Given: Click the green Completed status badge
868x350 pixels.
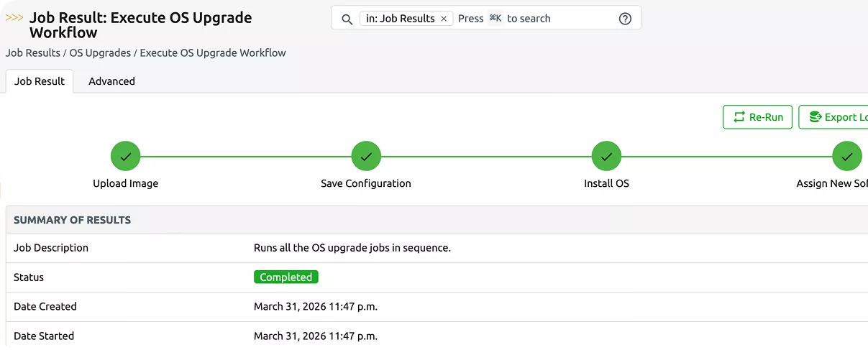Looking at the screenshot, I should pos(285,277).
